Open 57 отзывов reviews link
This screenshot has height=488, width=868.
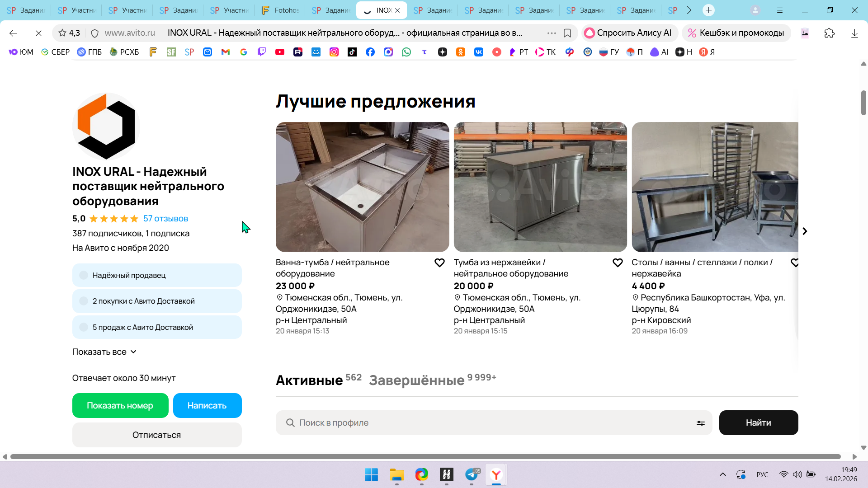[165, 219]
